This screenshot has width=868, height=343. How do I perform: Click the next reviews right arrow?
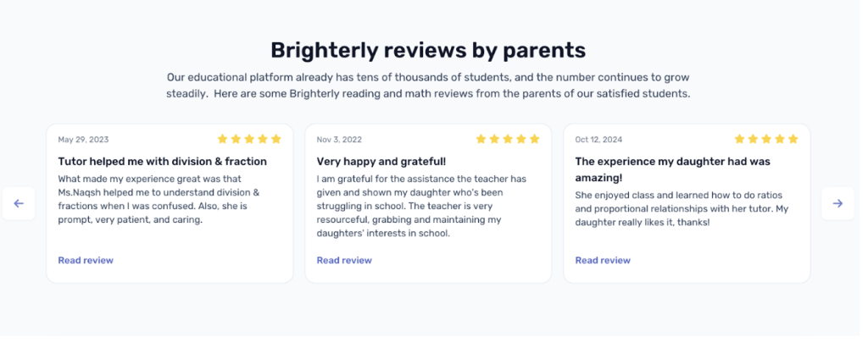pyautogui.click(x=837, y=203)
